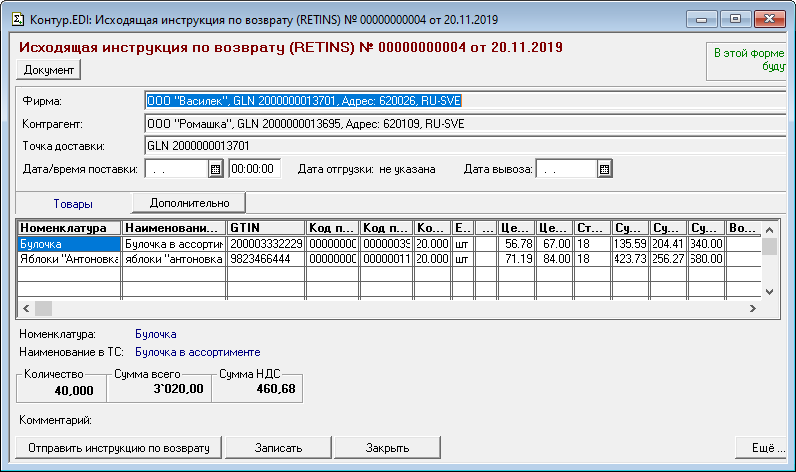Image resolution: width=796 pixels, height=472 pixels.
Task: Minimize the Контур.EDI window
Action: tap(702, 19)
